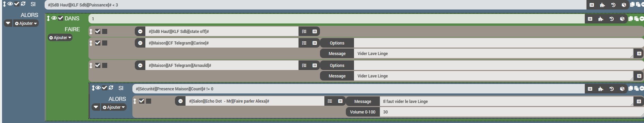
Task: Collapse arrow left of nested ALORS Ajouter
Action: (96, 107)
